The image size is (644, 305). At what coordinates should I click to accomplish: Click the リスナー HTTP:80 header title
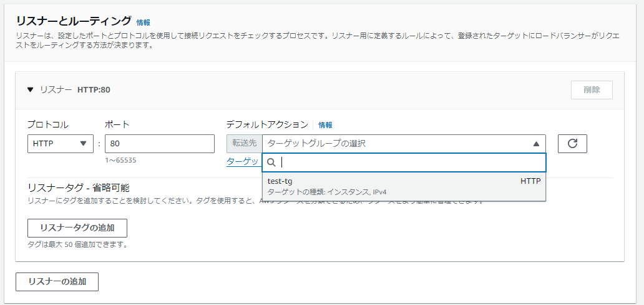tap(75, 90)
